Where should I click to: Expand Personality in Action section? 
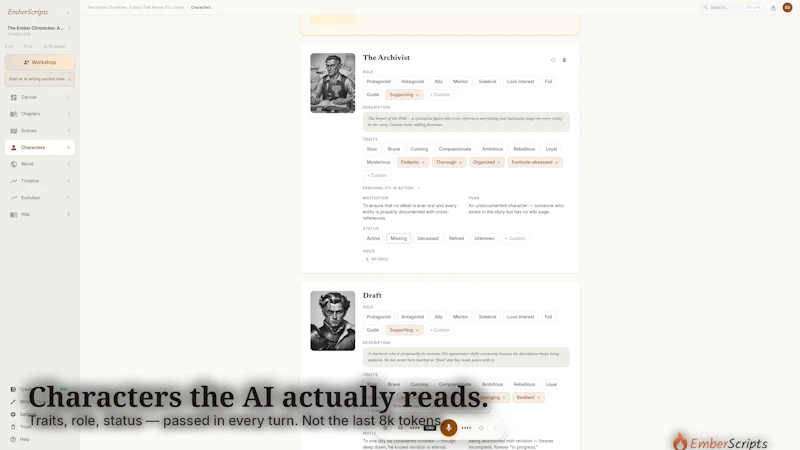click(391, 188)
